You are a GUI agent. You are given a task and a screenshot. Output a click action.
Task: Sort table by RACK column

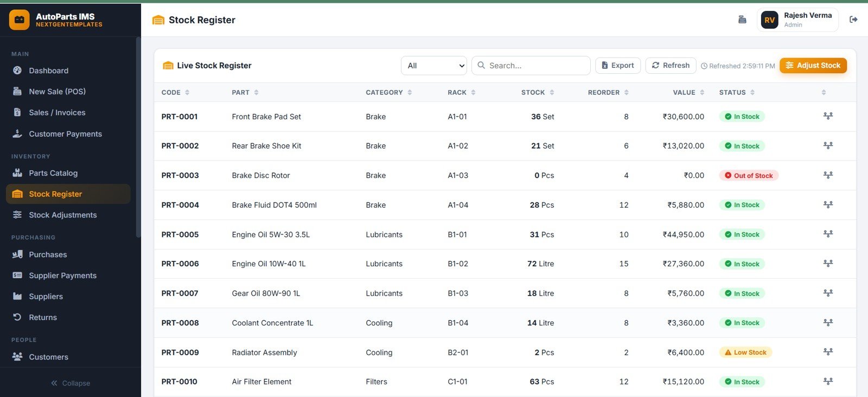coord(462,92)
